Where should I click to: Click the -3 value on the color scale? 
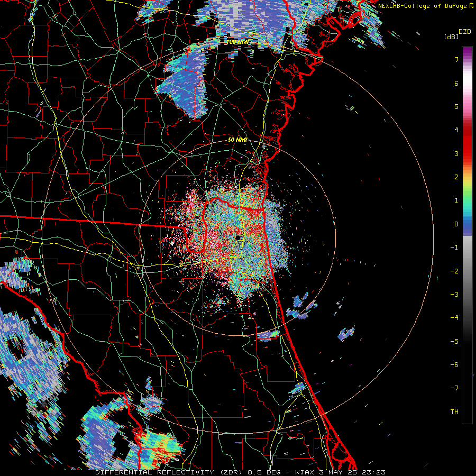pos(454,295)
